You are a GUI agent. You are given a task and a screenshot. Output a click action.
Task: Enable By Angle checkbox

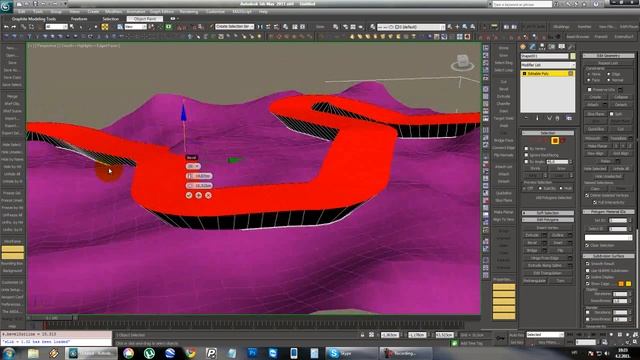click(x=526, y=162)
